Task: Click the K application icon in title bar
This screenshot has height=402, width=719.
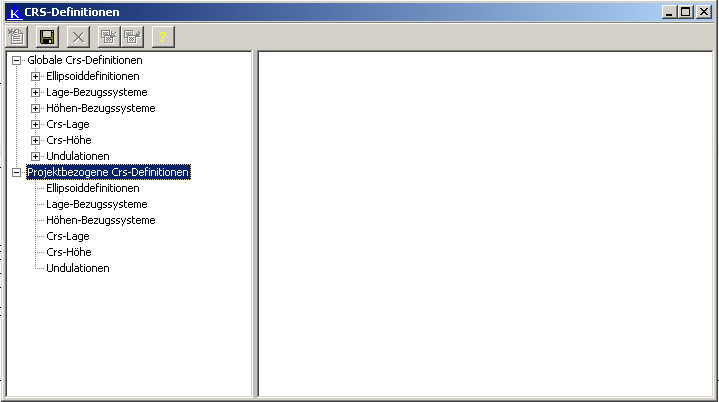Action: (x=14, y=12)
